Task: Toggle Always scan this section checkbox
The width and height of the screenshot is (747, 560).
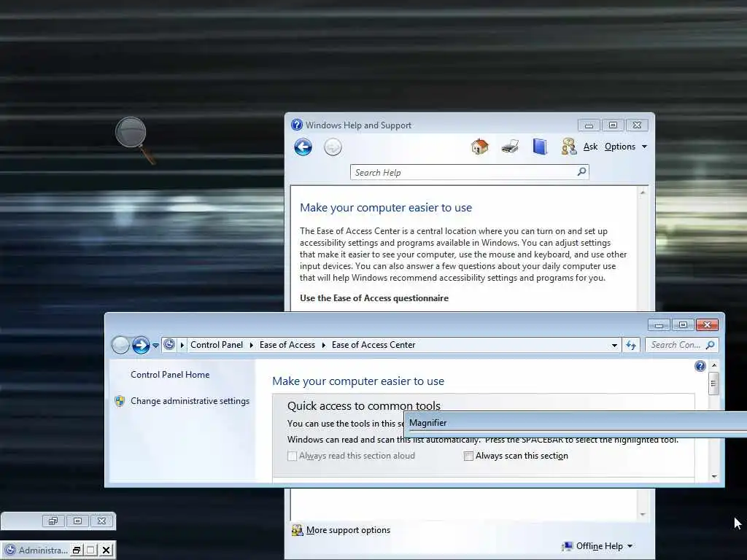Action: [468, 456]
